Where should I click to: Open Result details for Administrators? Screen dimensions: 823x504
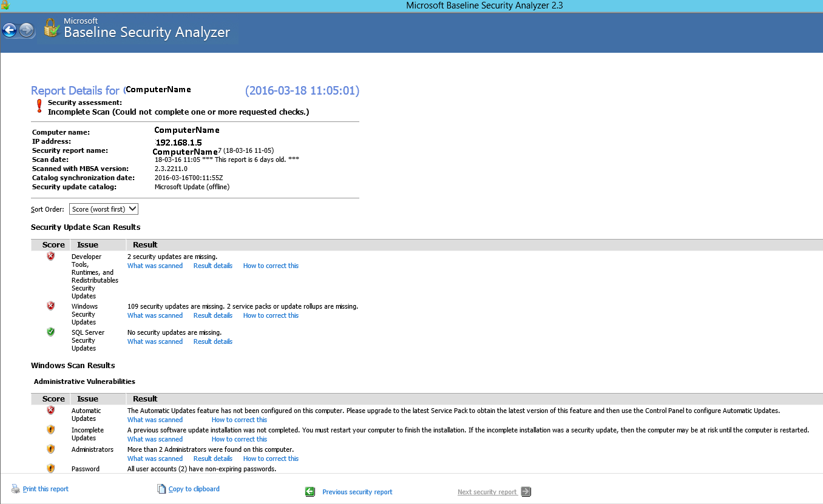(213, 459)
